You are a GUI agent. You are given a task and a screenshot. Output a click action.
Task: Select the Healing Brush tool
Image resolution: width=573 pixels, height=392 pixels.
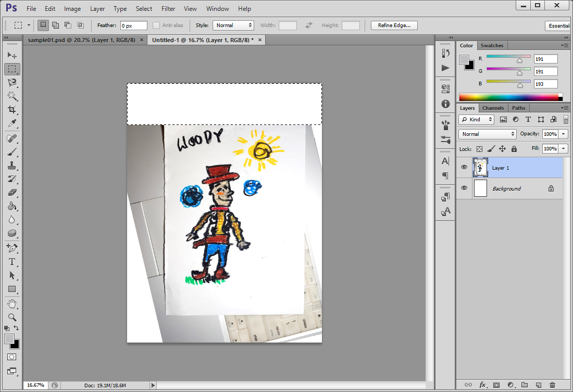12,138
